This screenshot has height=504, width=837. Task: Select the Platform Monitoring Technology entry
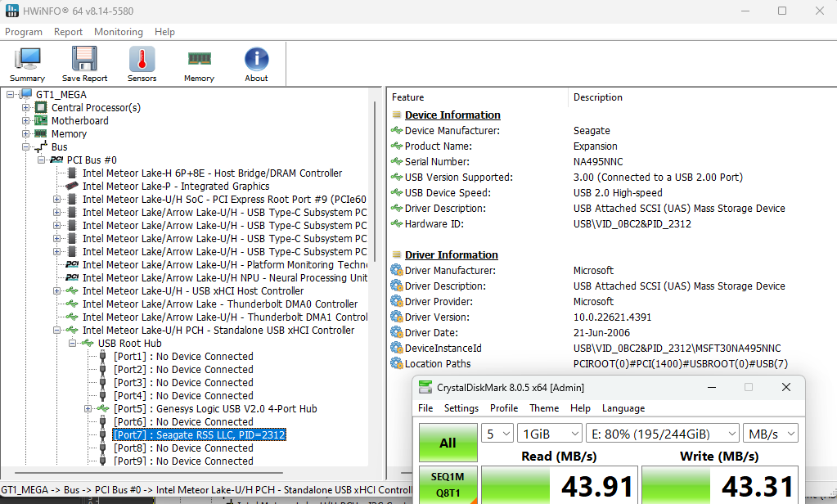tap(225, 265)
